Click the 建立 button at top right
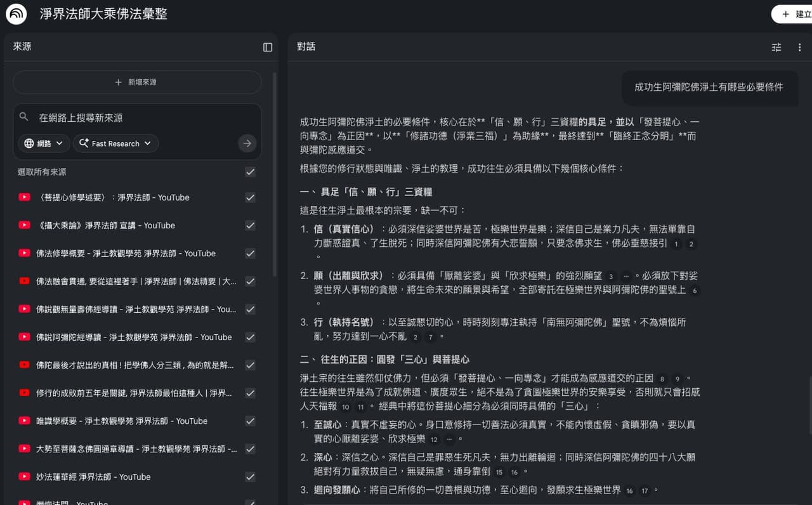This screenshot has height=505, width=812. pyautogui.click(x=794, y=14)
